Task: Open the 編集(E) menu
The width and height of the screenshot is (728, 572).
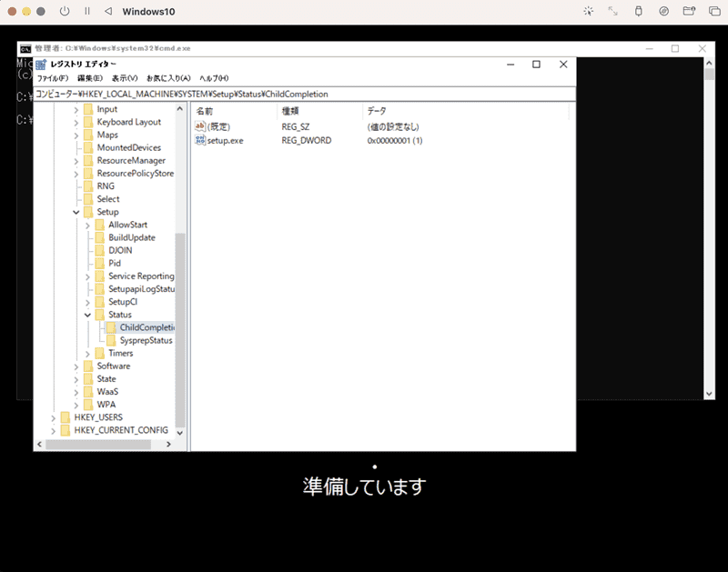Action: click(89, 78)
